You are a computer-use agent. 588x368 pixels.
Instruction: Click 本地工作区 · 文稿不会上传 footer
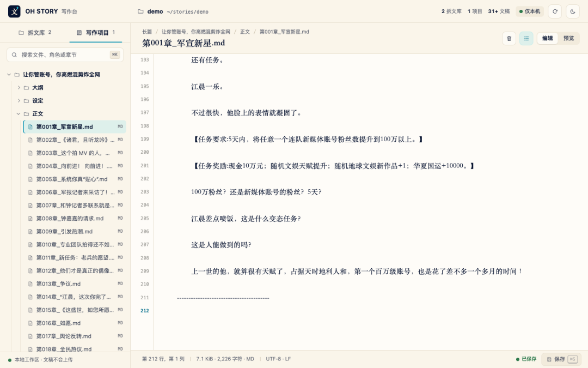click(40, 360)
